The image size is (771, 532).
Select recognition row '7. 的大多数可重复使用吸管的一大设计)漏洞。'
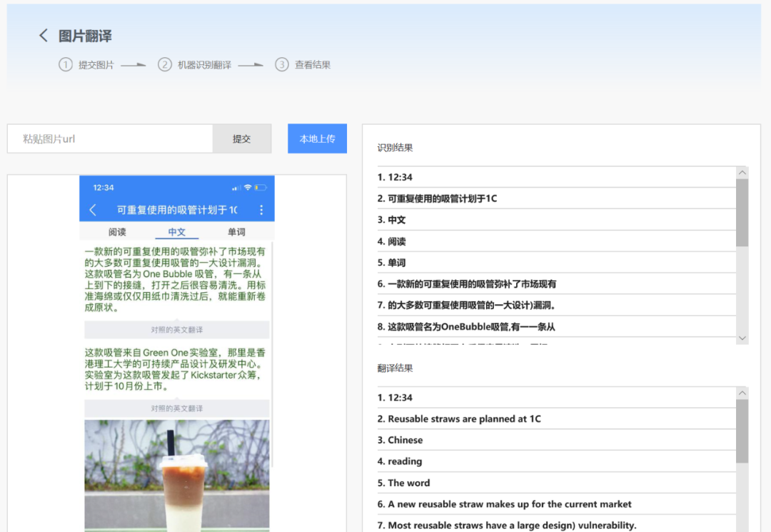click(x=557, y=305)
